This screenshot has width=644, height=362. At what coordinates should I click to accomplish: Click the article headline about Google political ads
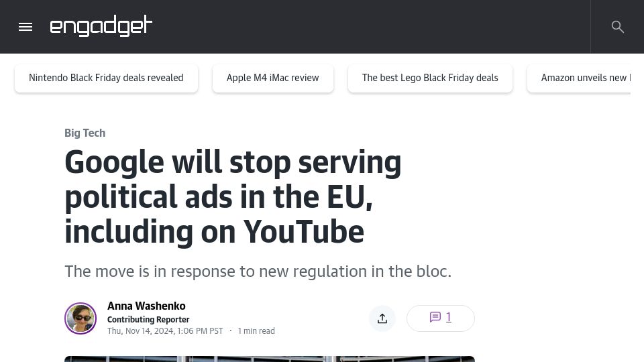tap(233, 196)
